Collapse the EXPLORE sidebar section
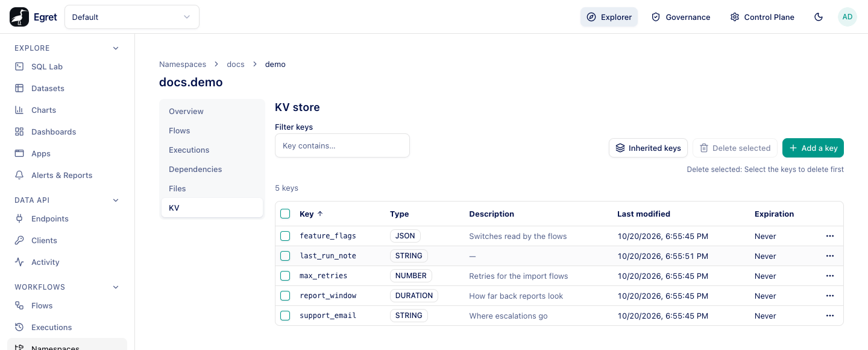The height and width of the screenshot is (350, 868). 116,48
